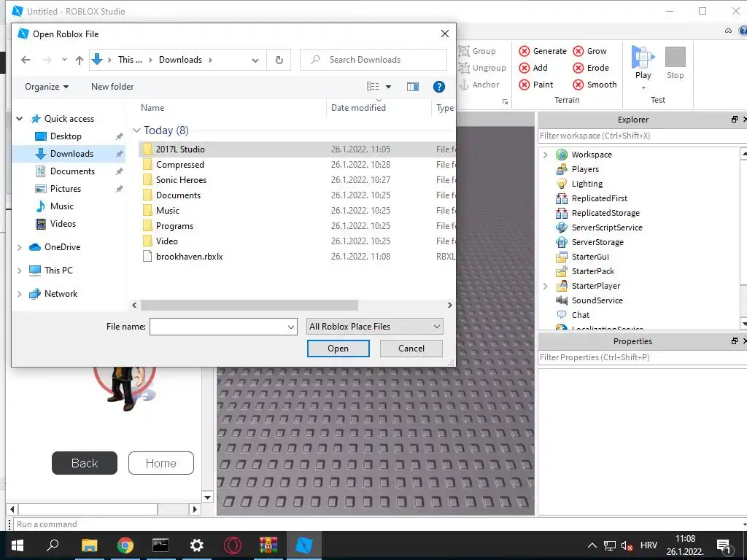Select the Add terrain tool

(533, 68)
